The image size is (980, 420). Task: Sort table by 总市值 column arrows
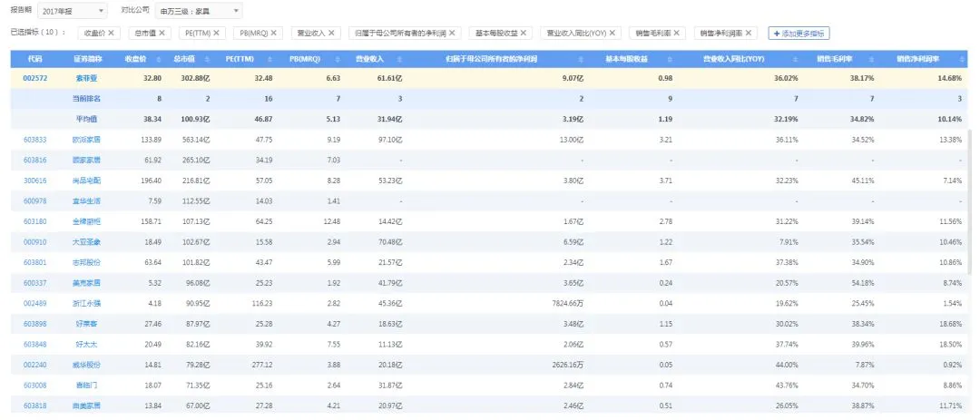point(210,59)
